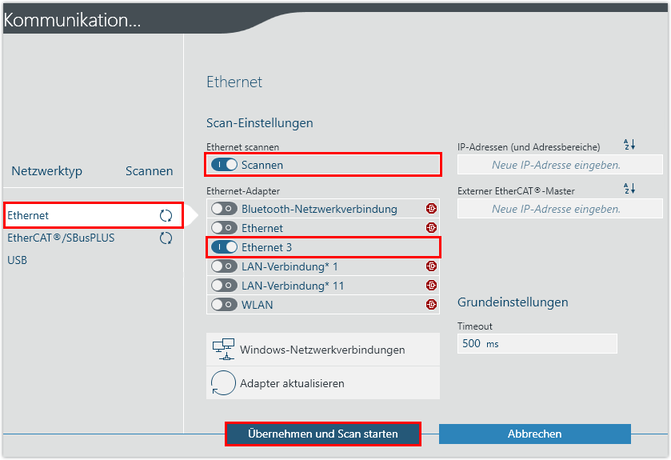Enable the WLAN adapter toggle

(224, 304)
